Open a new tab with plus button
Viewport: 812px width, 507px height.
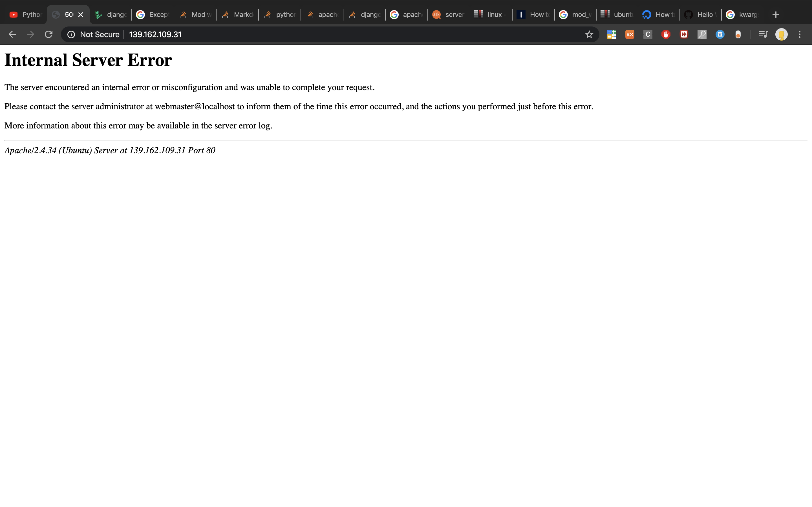(x=776, y=15)
